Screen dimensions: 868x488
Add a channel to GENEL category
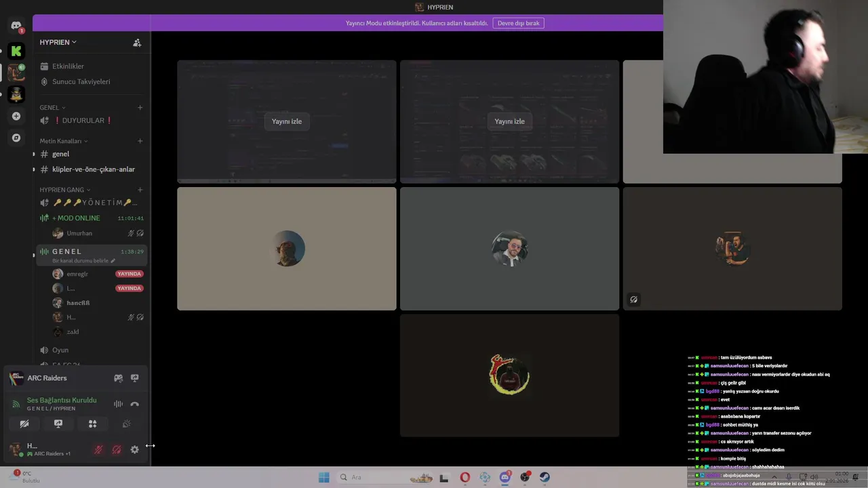point(140,108)
